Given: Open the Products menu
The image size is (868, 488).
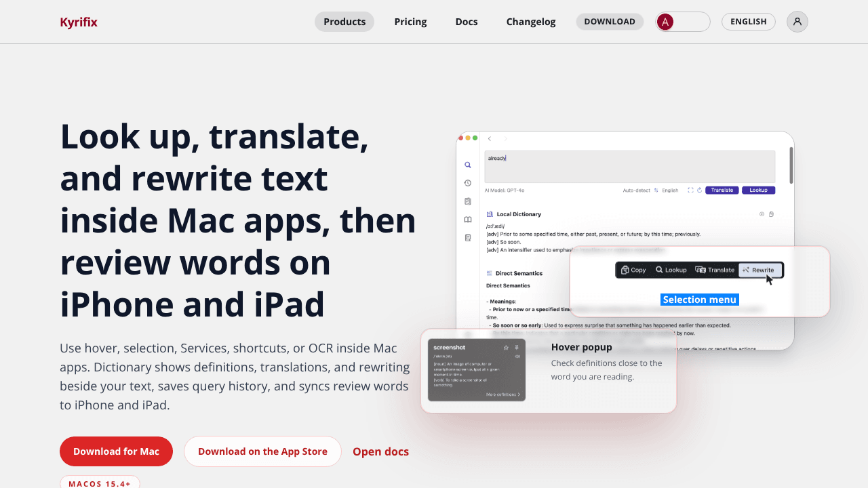Looking at the screenshot, I should (344, 22).
